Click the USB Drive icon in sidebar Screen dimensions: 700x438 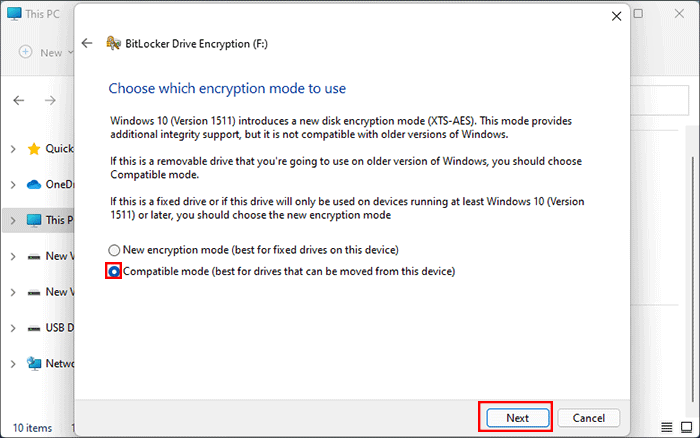[x=35, y=328]
